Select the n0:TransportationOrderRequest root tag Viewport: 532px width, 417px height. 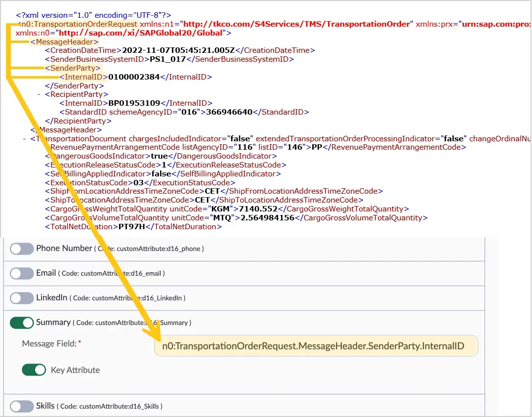point(79,24)
